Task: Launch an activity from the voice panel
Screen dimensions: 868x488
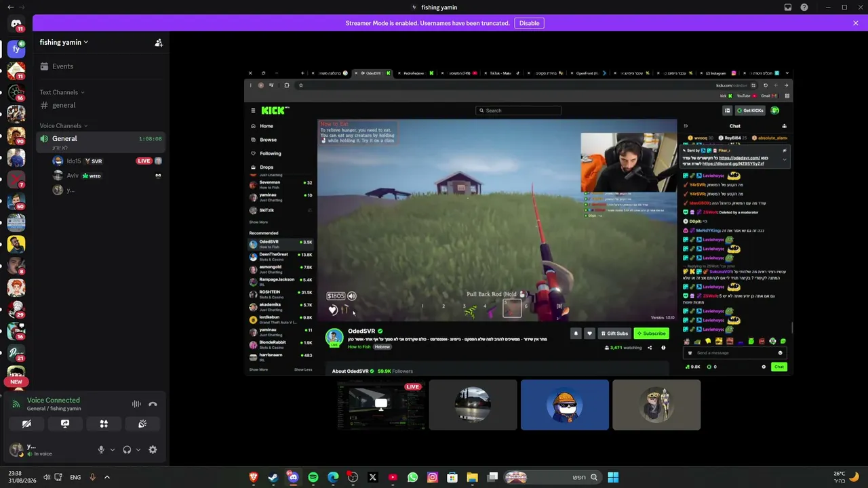Action: coord(104,424)
